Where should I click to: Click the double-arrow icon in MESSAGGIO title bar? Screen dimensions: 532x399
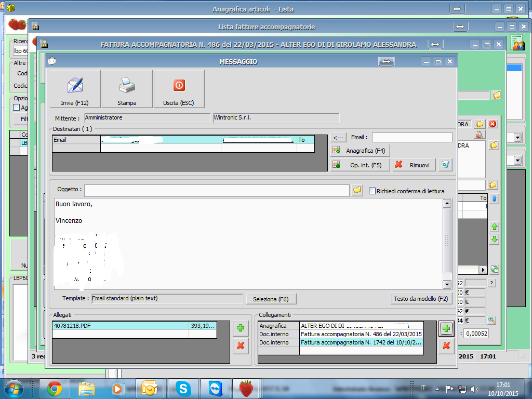click(x=387, y=61)
